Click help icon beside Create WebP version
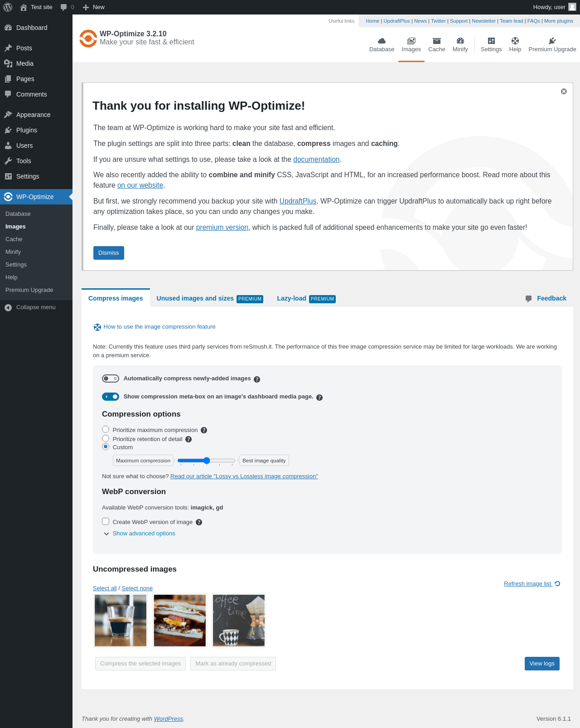 pos(199,522)
